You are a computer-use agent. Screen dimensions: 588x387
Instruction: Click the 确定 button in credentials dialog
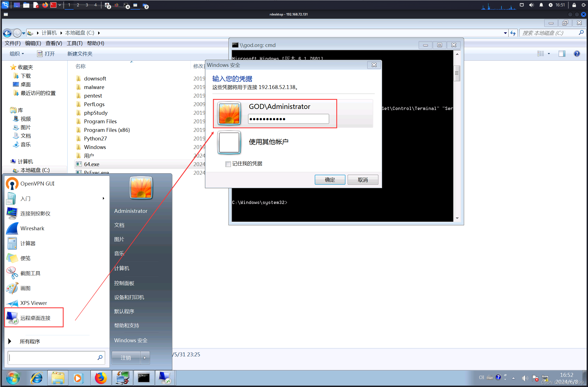coord(330,180)
